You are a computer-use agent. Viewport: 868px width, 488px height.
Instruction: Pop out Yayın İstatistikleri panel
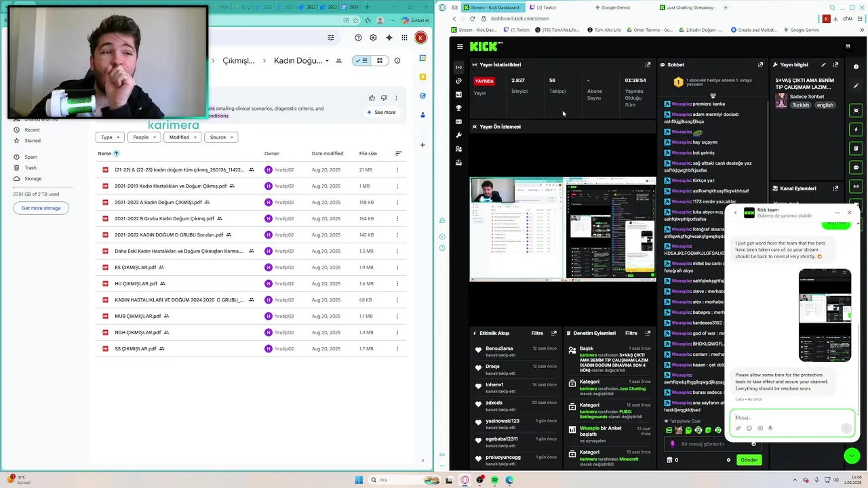tap(648, 65)
